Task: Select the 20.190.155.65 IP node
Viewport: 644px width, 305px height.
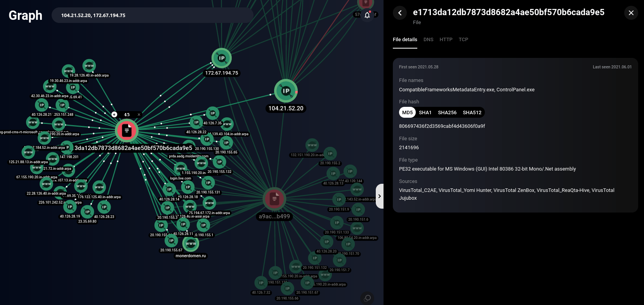Action: pyautogui.click(x=226, y=143)
